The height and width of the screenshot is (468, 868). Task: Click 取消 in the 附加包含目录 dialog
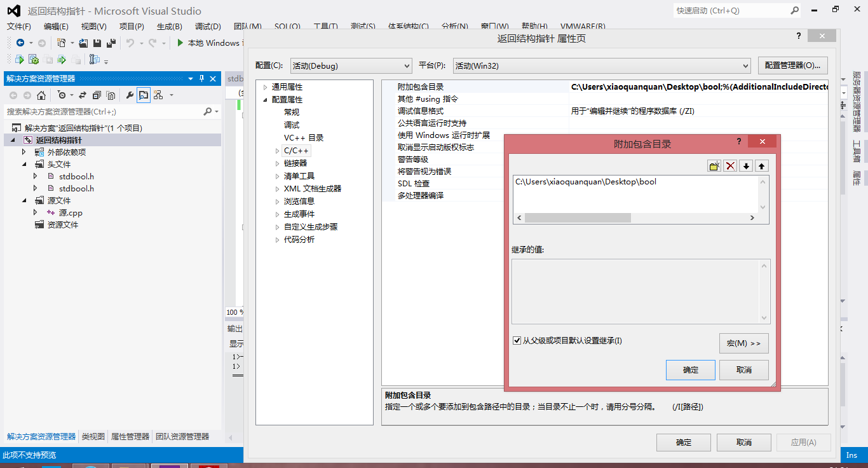tap(744, 370)
